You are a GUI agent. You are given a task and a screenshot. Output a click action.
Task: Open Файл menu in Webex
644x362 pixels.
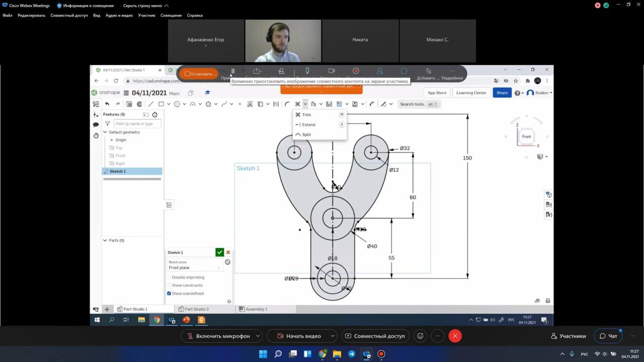(8, 15)
